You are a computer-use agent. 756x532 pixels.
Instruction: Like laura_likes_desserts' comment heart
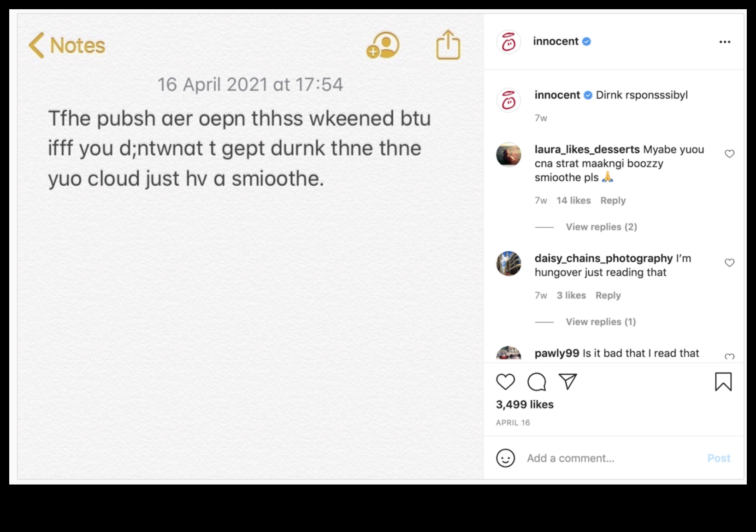pos(730,154)
